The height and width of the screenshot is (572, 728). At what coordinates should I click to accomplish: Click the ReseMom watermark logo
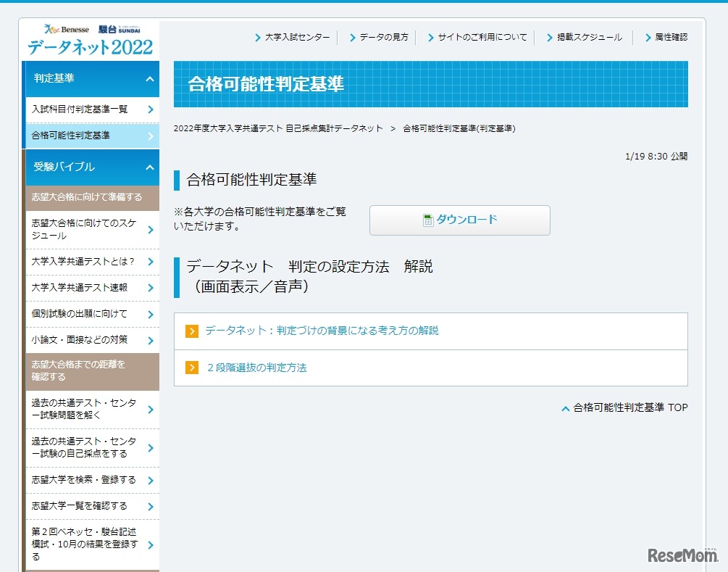(682, 555)
